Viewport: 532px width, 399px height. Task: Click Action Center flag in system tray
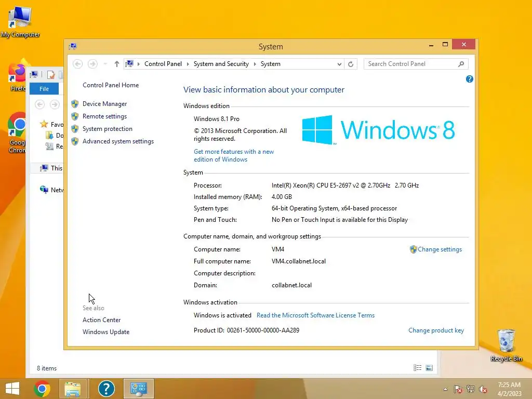pyautogui.click(x=458, y=389)
